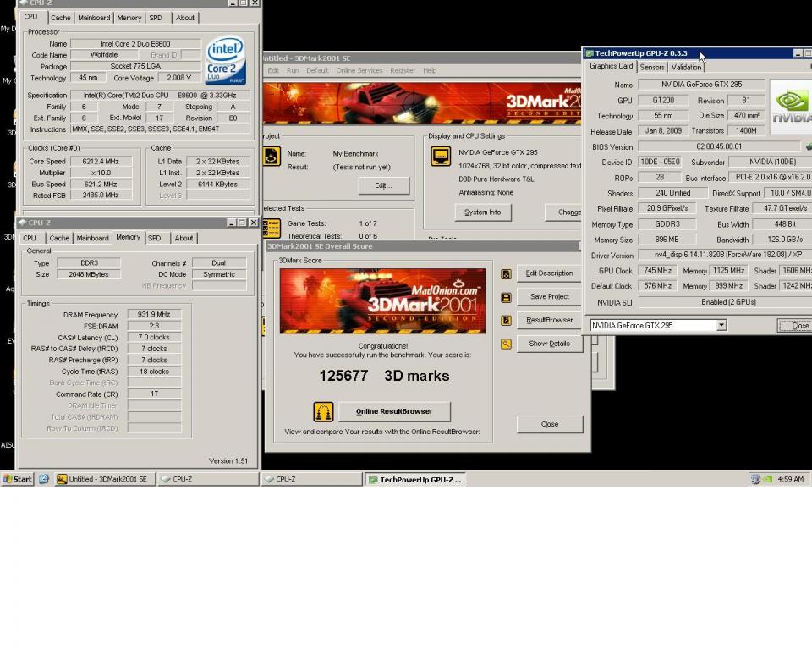Viewport: 812px width, 650px height.
Task: Launch Internet Explorer from the quick launch
Action: [x=43, y=479]
